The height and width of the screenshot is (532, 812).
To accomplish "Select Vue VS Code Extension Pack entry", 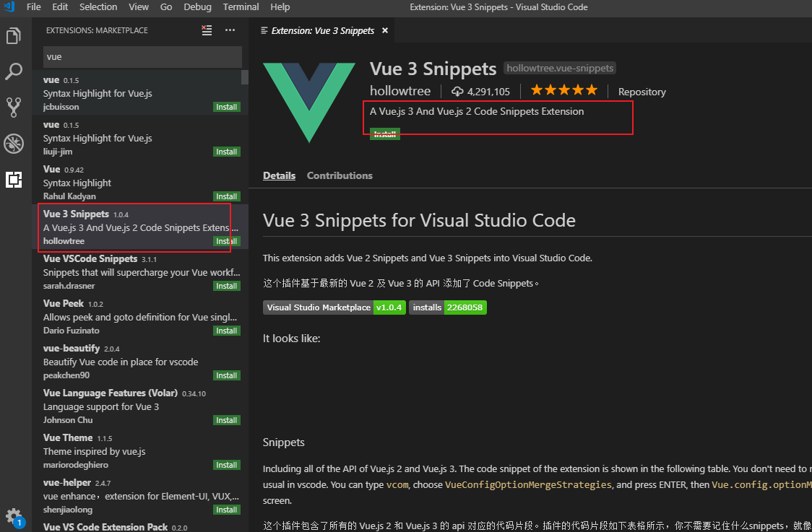I will pos(140,526).
